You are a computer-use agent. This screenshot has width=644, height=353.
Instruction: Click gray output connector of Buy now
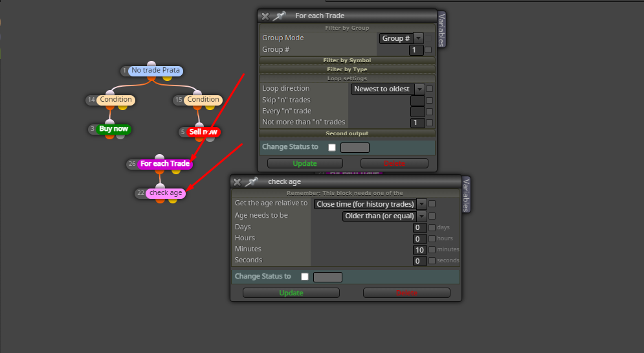(x=120, y=136)
